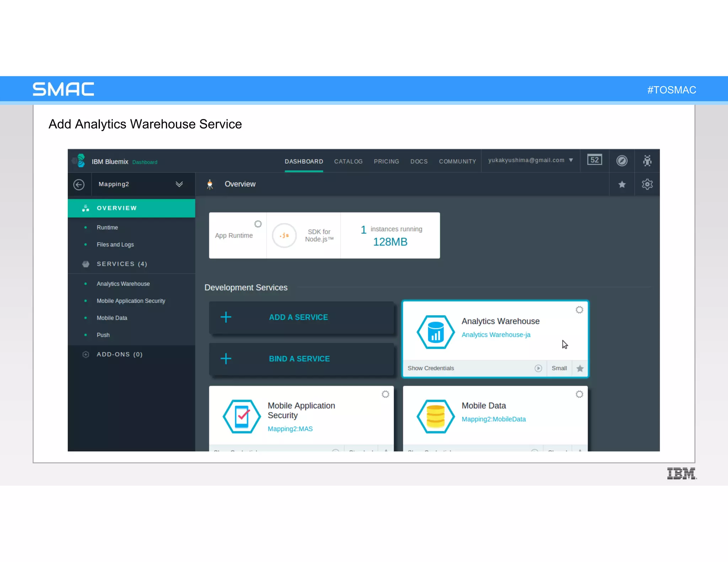Click the robot avatar icon

[x=647, y=161]
